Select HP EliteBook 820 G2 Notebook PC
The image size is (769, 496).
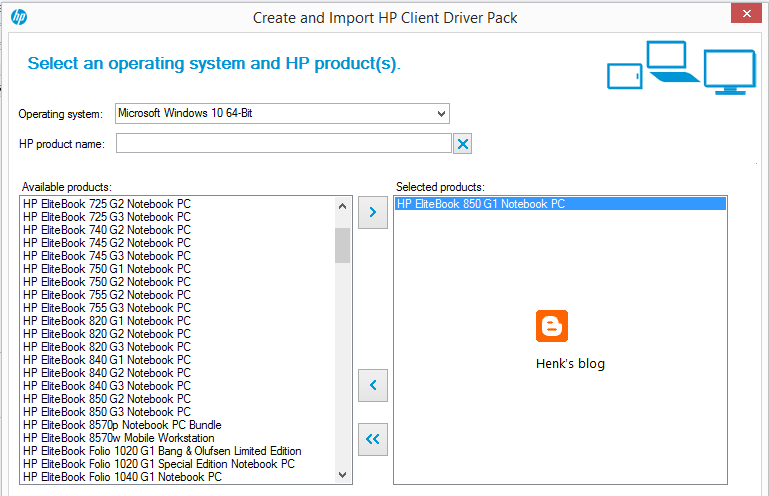pos(107,334)
